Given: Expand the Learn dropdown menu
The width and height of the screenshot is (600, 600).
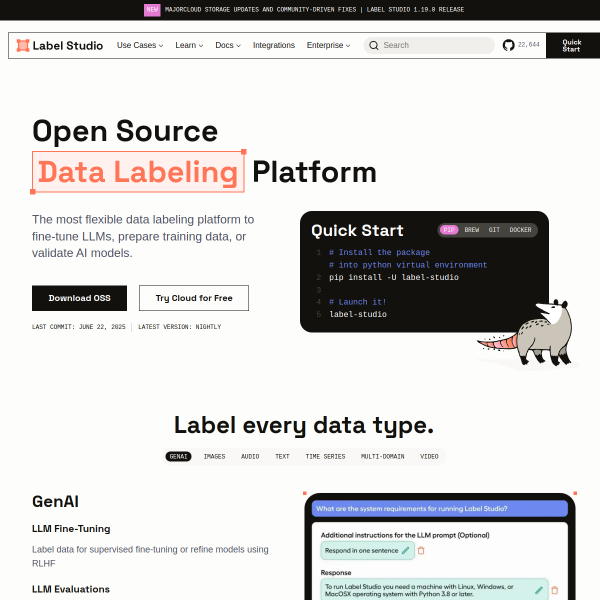Looking at the screenshot, I should coord(189,45).
